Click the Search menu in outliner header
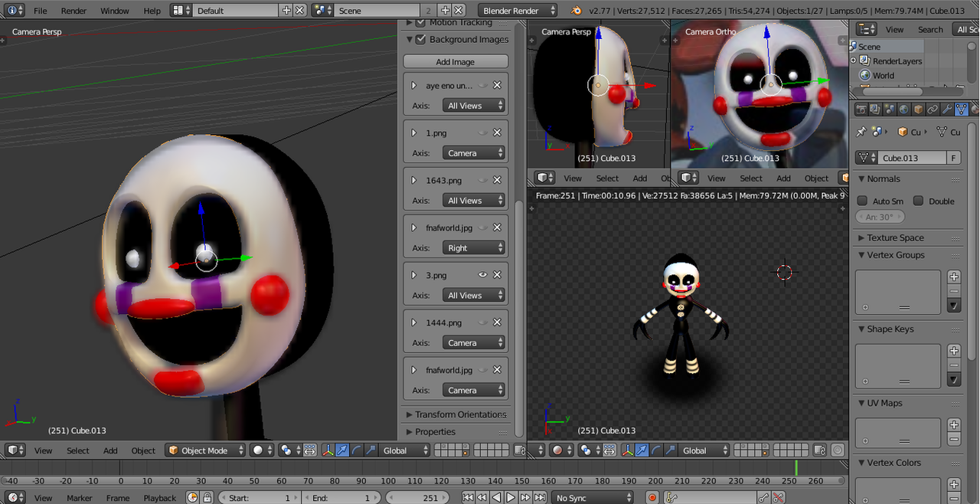 point(930,29)
